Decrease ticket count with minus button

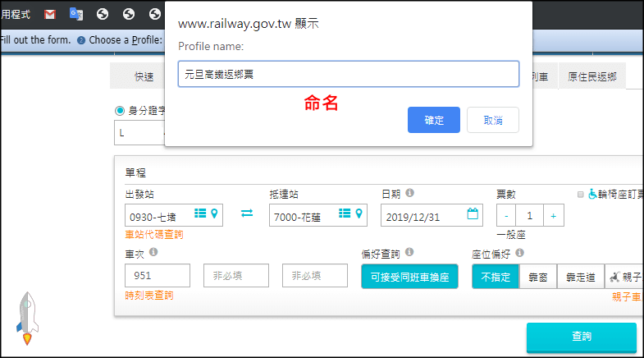(x=507, y=215)
